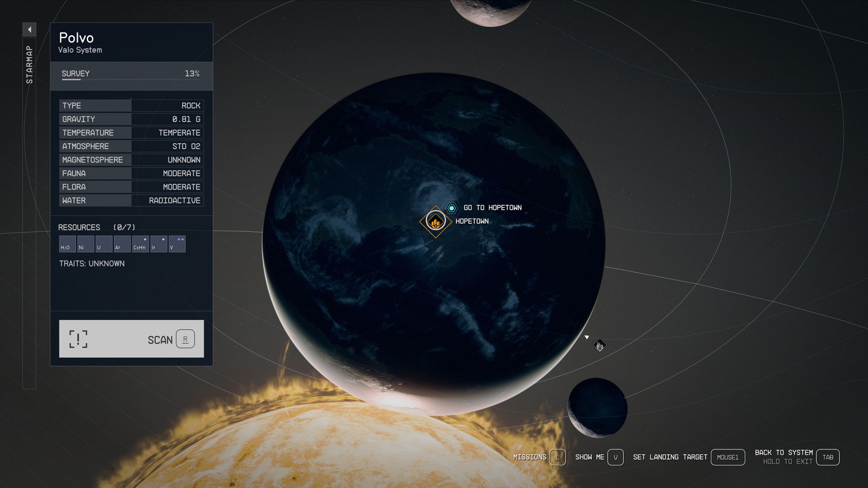Click the 'HOLD TO EXIT' hint text

coord(788,462)
